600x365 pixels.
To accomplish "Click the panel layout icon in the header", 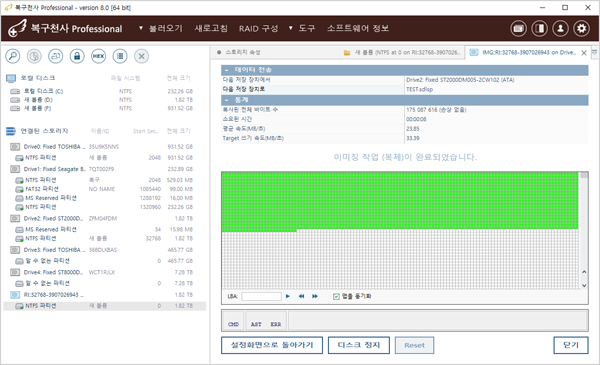I will (540, 28).
